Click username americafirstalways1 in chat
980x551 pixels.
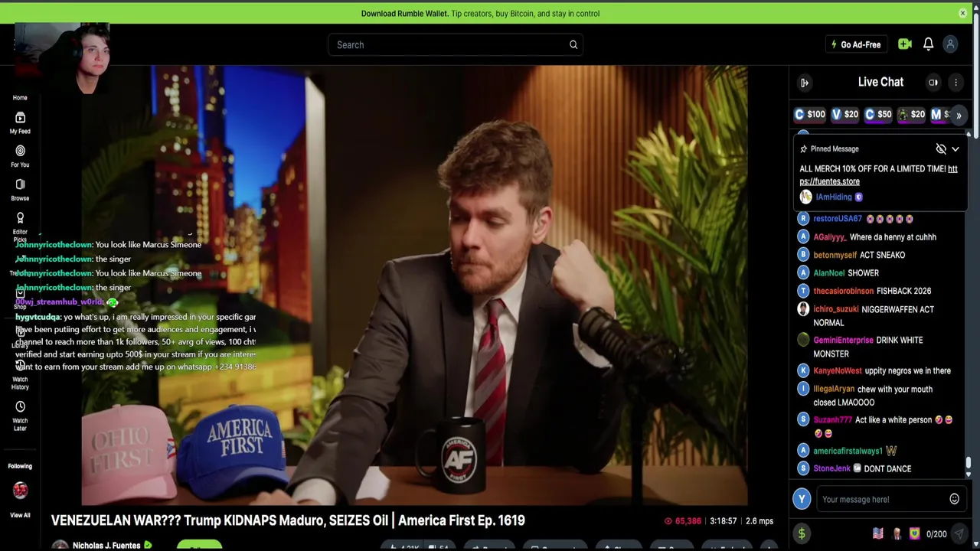(x=848, y=452)
